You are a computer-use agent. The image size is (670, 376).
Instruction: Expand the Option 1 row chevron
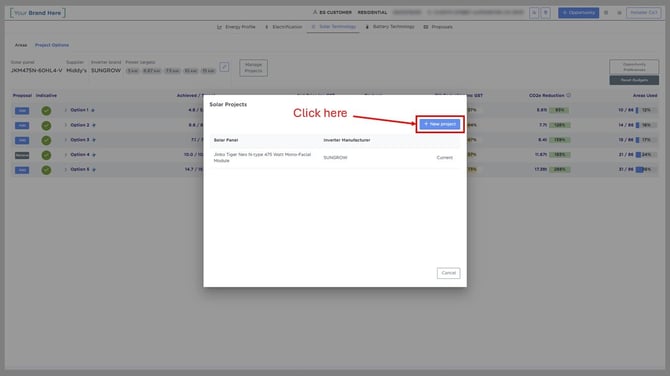pos(66,110)
